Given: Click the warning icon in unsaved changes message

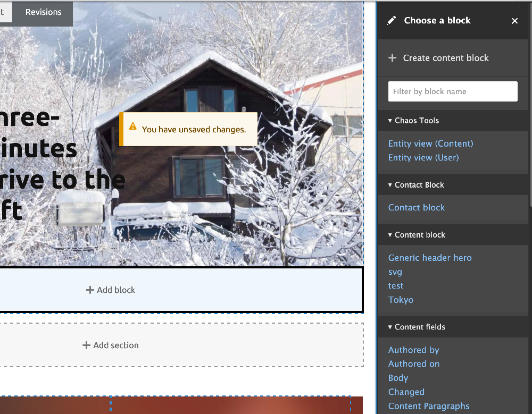Looking at the screenshot, I should click(132, 126).
